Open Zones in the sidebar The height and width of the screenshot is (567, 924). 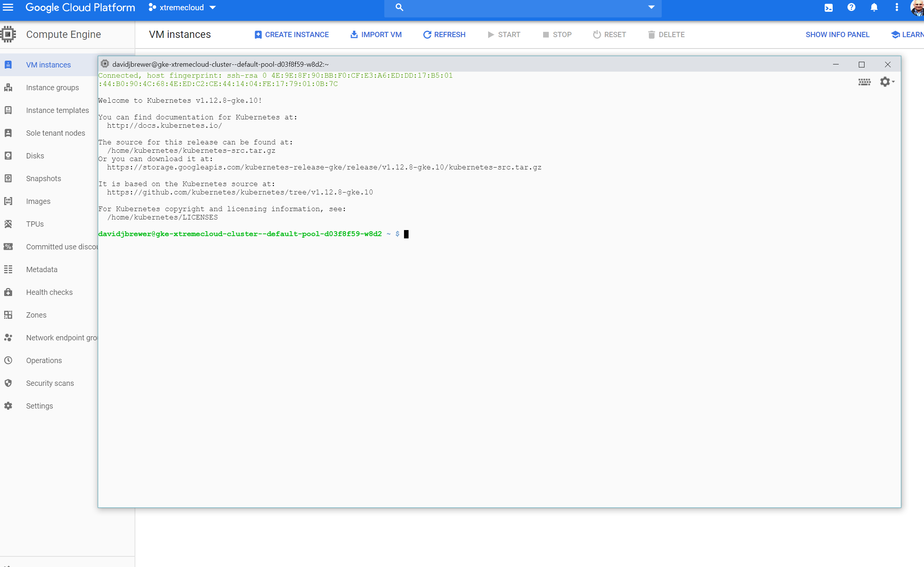point(36,315)
